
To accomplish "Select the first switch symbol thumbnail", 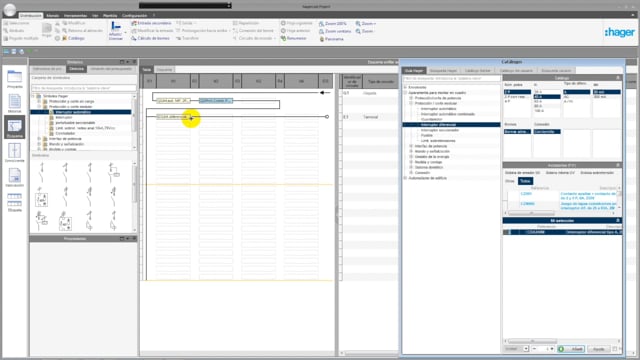I will (x=42, y=172).
